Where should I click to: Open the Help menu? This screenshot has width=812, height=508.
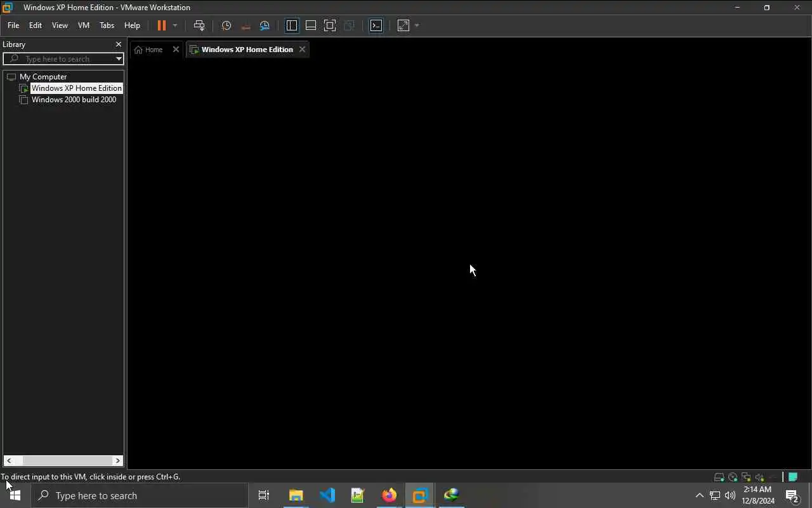(132, 25)
